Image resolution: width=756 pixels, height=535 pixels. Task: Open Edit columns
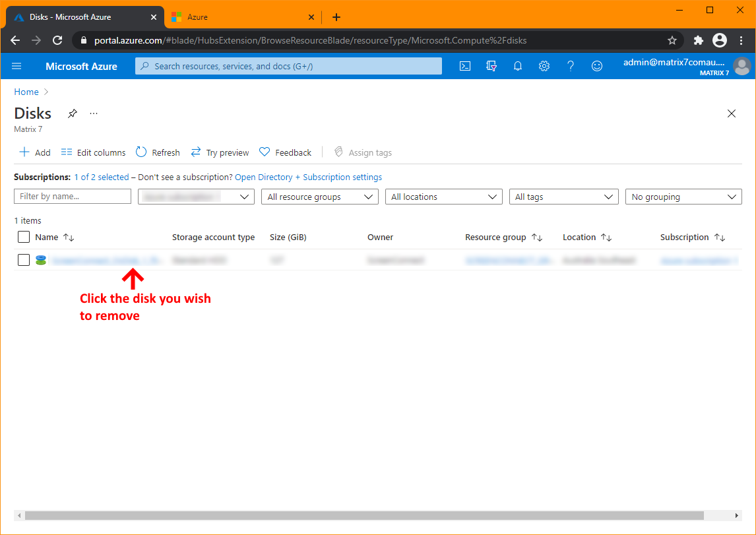[93, 152]
